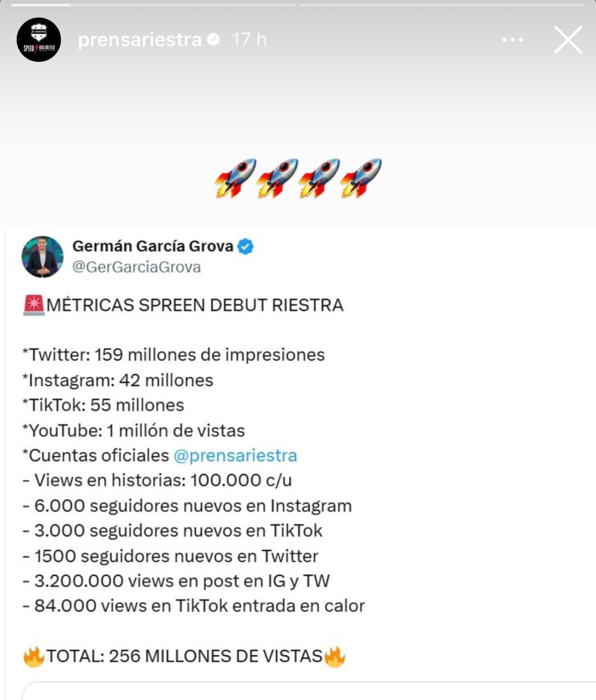
Task: Open the blue @prensariestra mention link
Action: [x=235, y=455]
